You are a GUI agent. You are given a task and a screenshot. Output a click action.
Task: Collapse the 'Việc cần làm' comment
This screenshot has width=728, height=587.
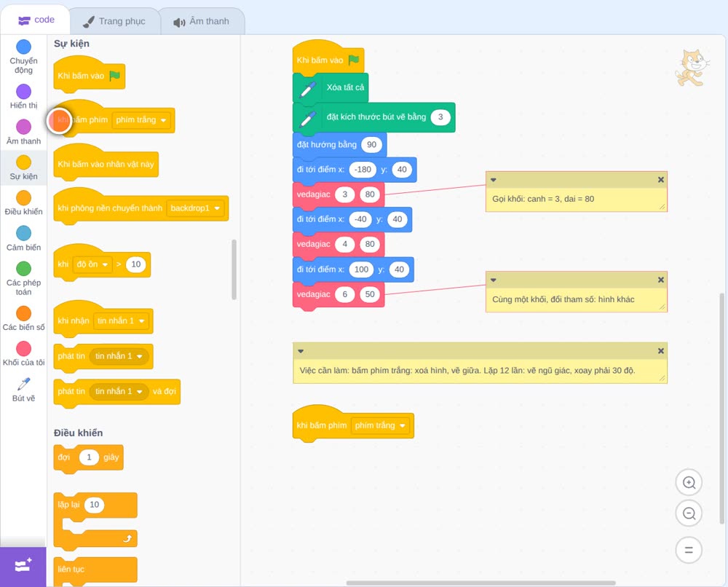(301, 351)
